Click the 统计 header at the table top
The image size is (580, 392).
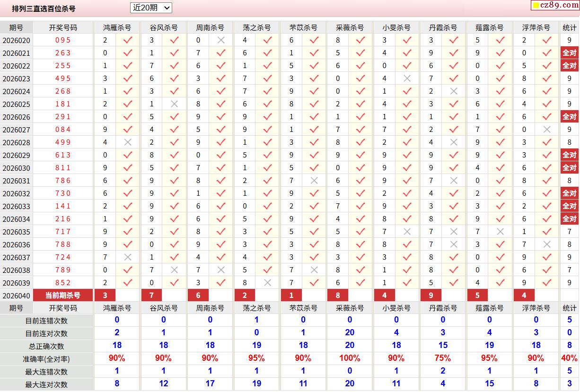tap(570, 27)
